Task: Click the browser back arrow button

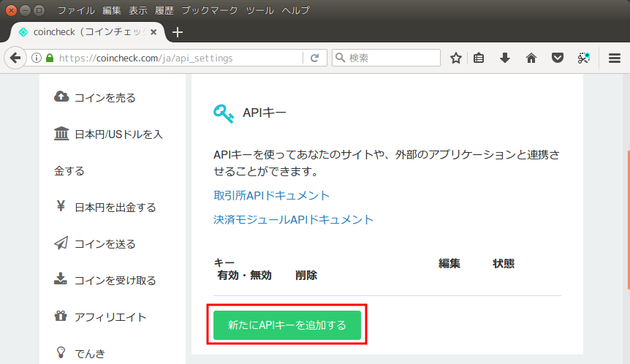Action: coord(15,58)
